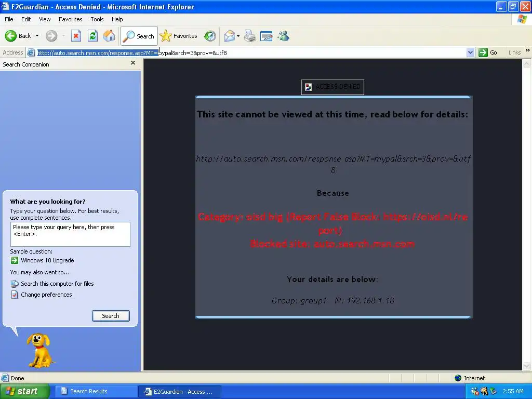Click the Done status bar page icon

coord(5,378)
